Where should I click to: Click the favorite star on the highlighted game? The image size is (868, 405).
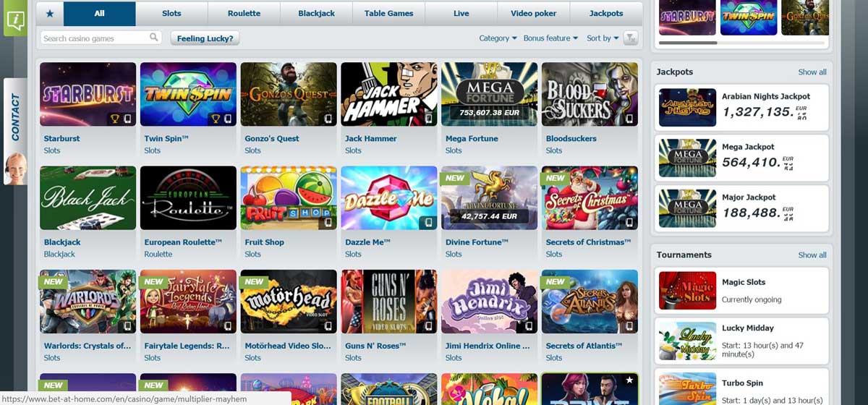(x=629, y=379)
